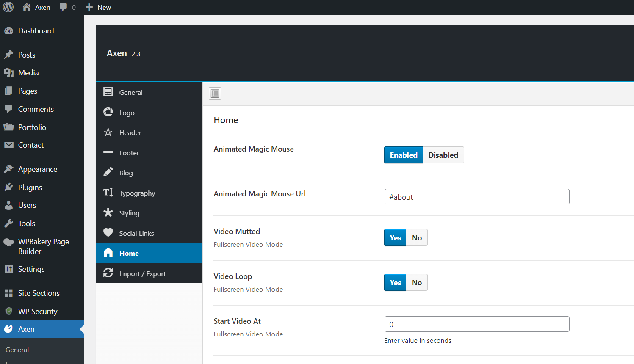Screen dimensions: 634x364
Task: Choose Yes for Video Loop
Action: point(395,282)
